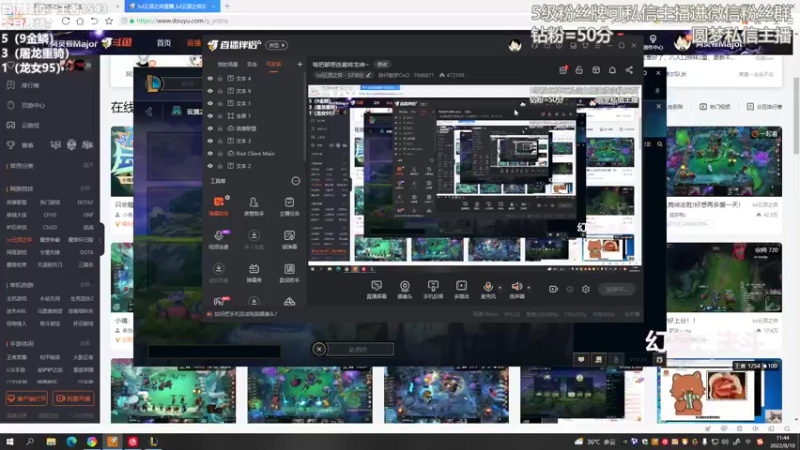The image size is (800, 450).
Task: Click the padlock icon in stream header
Action: 579,70
